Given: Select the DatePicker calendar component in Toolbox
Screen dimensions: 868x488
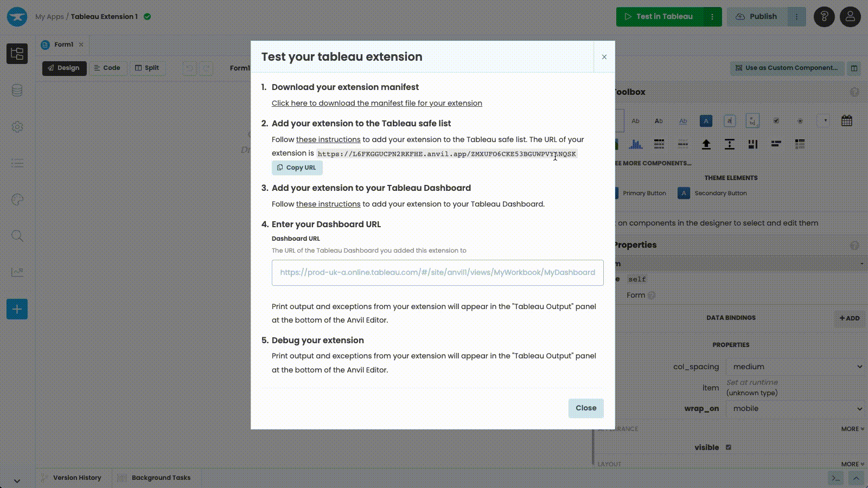Looking at the screenshot, I should pos(847,121).
